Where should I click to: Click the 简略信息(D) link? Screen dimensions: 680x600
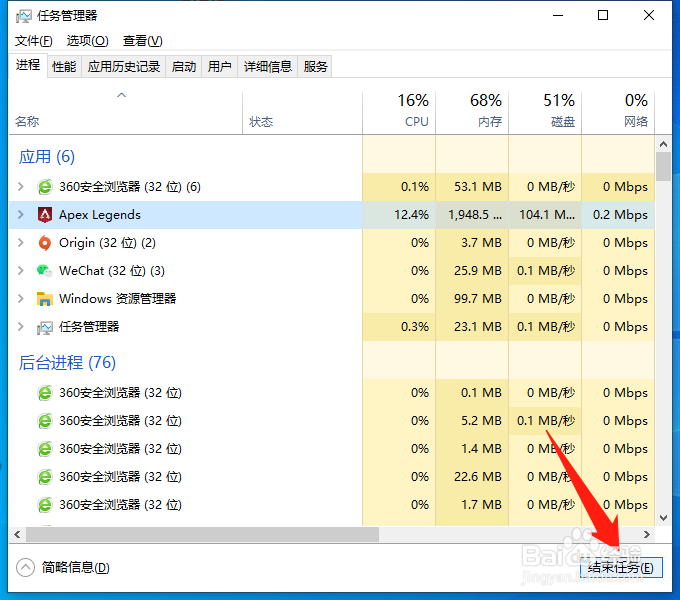[75, 567]
